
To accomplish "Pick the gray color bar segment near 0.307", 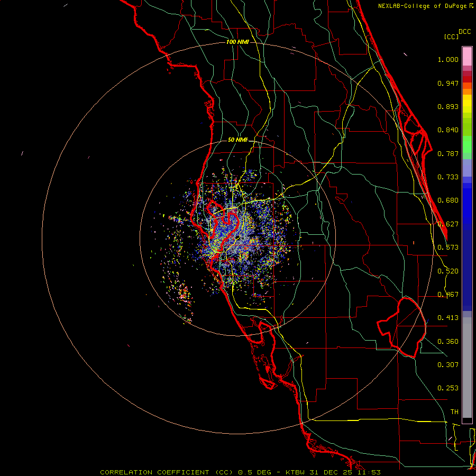I will pos(467,368).
